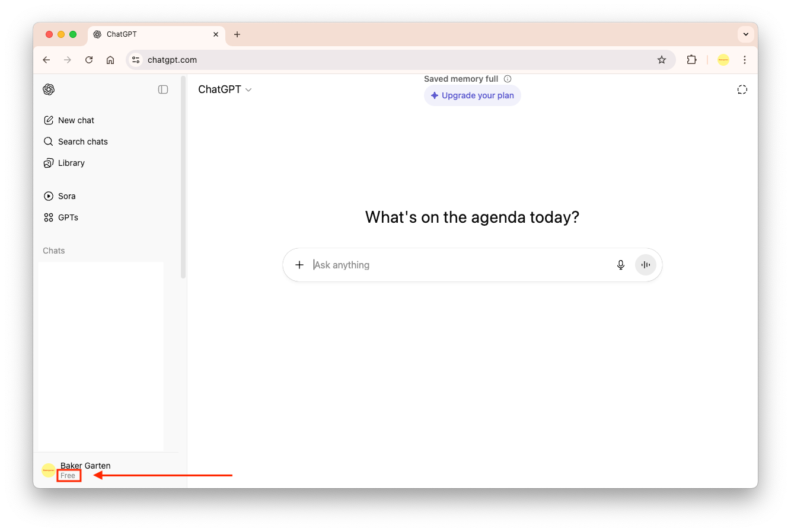Click the microphone dictation icon
The height and width of the screenshot is (532, 791).
pyautogui.click(x=621, y=265)
